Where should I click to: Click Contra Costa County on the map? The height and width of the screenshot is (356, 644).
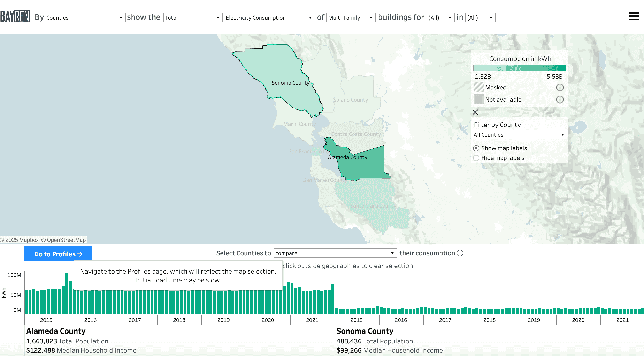coord(356,134)
